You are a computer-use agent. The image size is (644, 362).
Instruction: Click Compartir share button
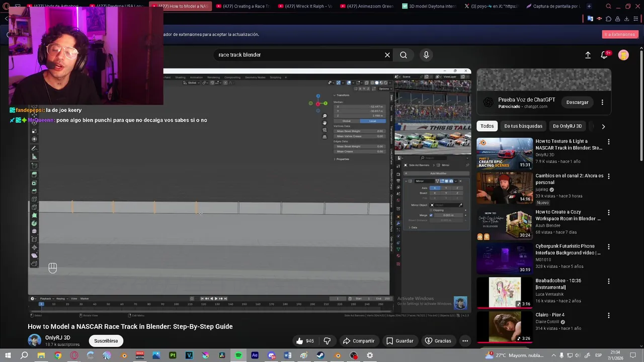359,341
